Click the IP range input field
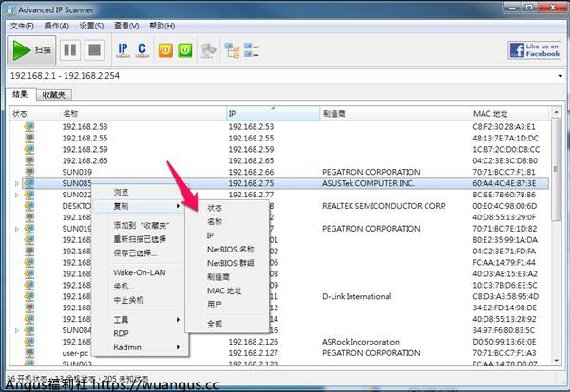The width and height of the screenshot is (570, 392). point(282,76)
